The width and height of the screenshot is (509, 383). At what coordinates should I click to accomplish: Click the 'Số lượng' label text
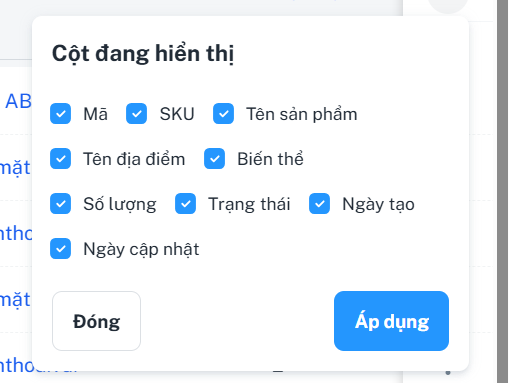[120, 204]
